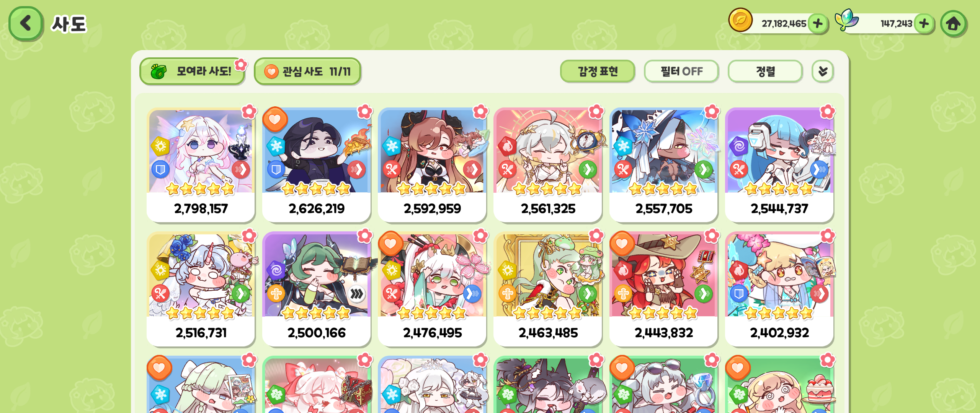Toggle favorite heart on the 2,443,832 character
The height and width of the screenshot is (413, 980).
[622, 244]
